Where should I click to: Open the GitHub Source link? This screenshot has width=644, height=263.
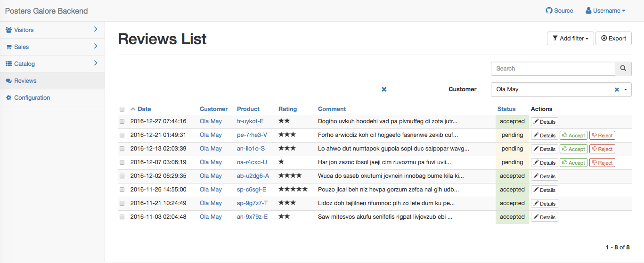(559, 11)
